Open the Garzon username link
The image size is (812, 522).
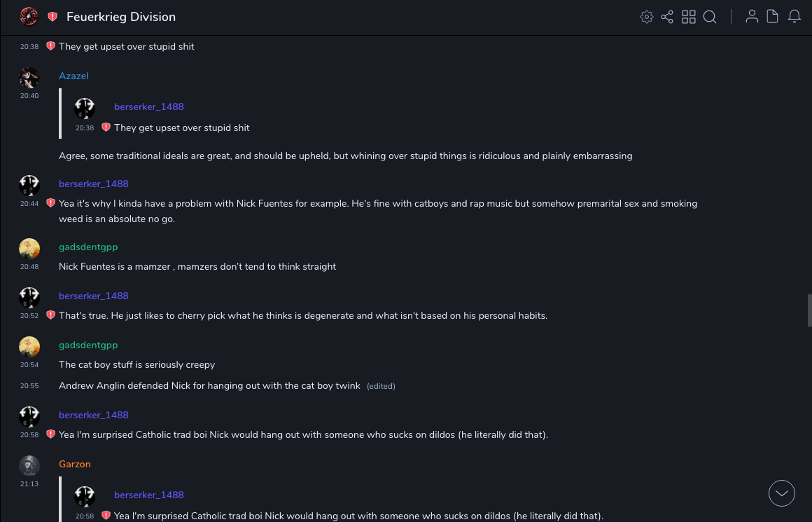click(74, 464)
